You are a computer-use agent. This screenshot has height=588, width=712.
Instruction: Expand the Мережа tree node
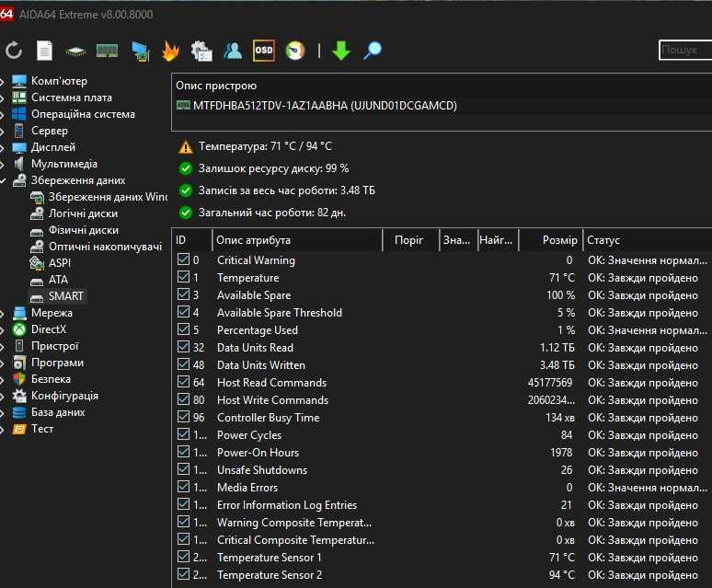tap(4, 313)
